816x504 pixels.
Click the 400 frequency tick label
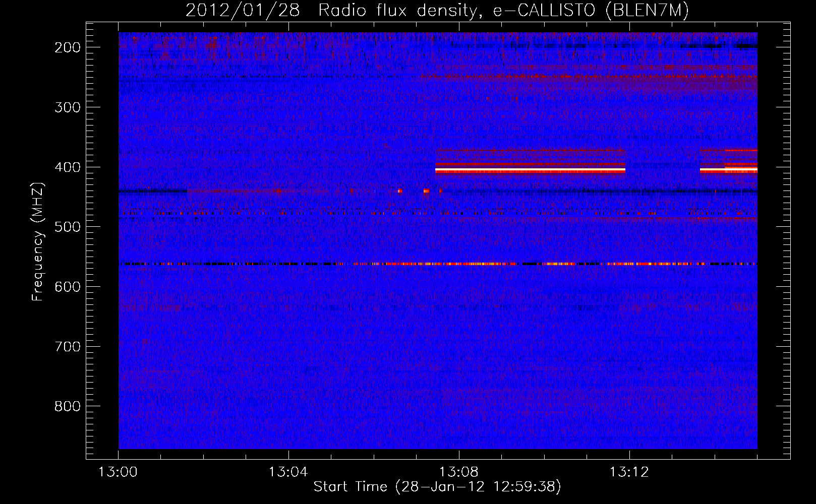point(68,167)
